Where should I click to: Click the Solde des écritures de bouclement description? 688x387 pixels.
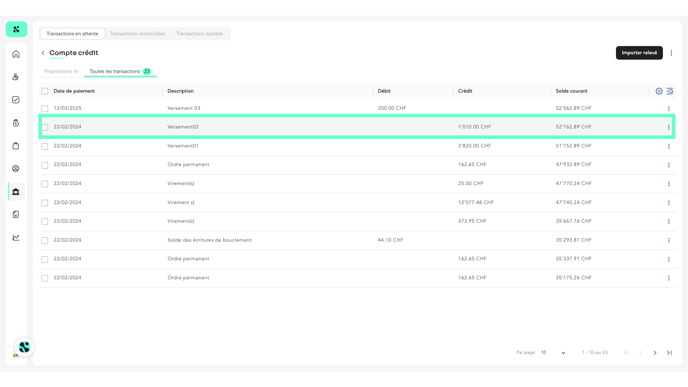[209, 240]
